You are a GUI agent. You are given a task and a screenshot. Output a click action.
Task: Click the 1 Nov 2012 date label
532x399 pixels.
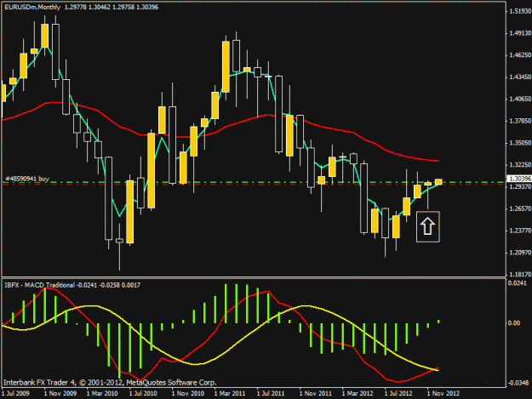(x=443, y=394)
